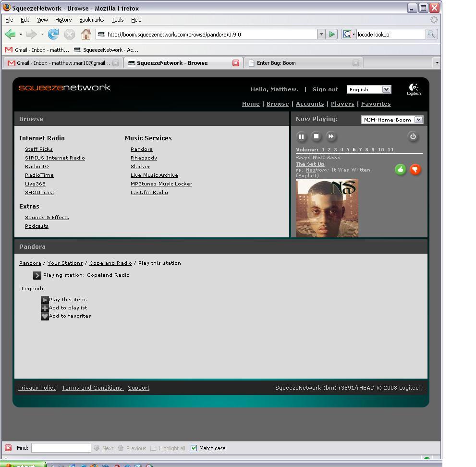
Task: Expand the URL address bar history dropdown
Action: [321, 34]
